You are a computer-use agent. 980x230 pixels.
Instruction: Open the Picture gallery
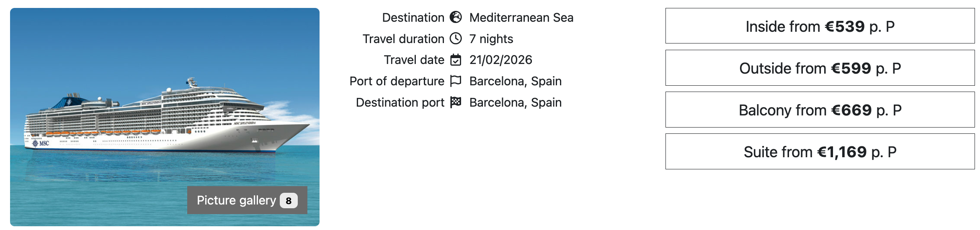pos(237,200)
